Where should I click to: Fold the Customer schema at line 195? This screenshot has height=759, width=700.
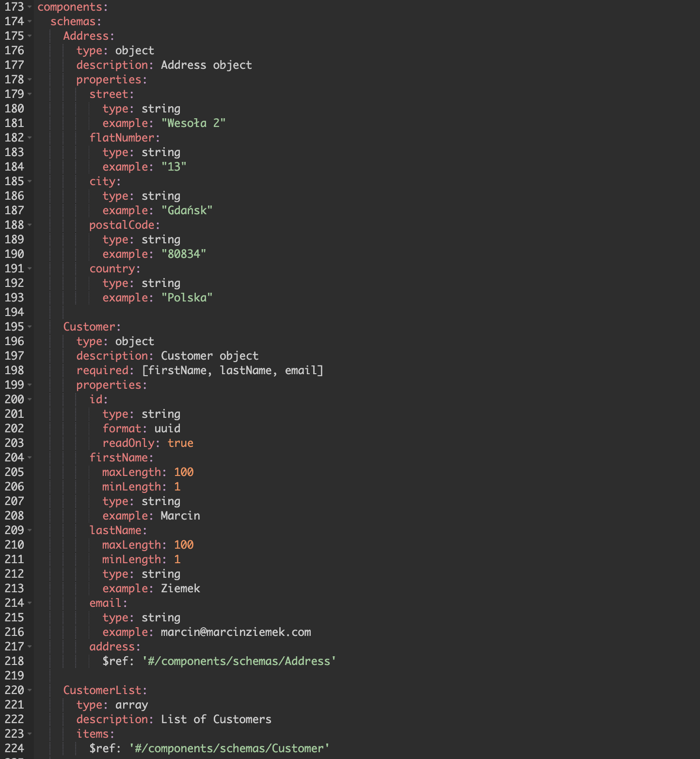tap(30, 327)
